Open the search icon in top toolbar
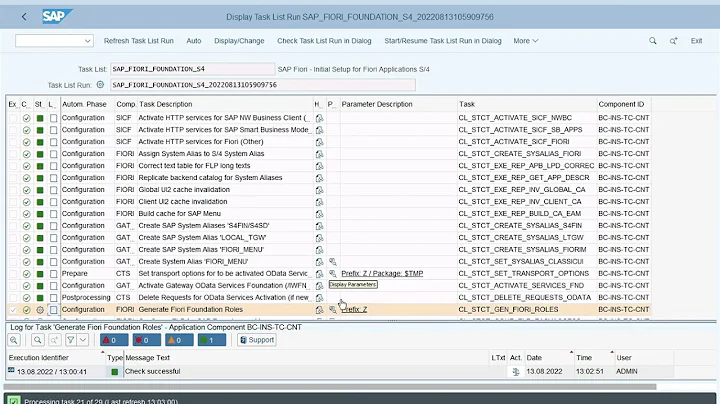 click(652, 41)
